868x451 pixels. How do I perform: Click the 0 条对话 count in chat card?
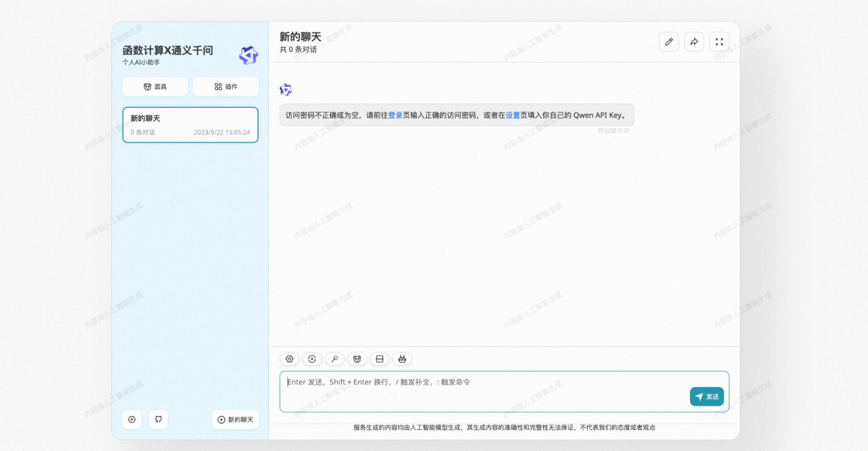[143, 132]
